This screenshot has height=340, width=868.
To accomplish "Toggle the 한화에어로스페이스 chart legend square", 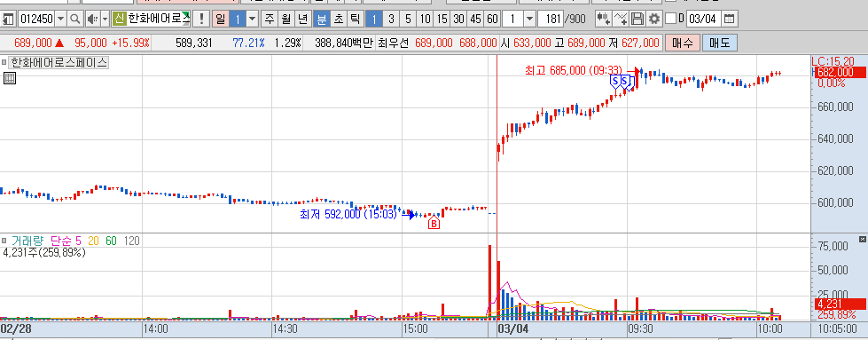I will point(4,63).
